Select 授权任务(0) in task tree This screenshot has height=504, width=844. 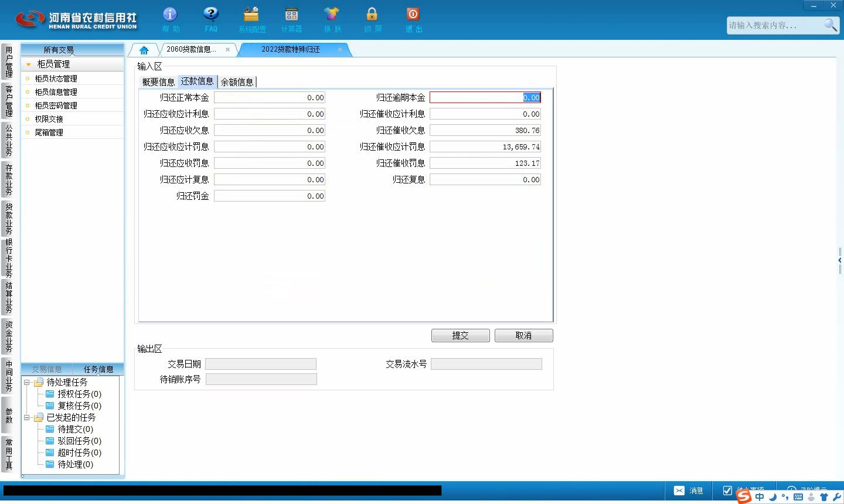tap(79, 394)
